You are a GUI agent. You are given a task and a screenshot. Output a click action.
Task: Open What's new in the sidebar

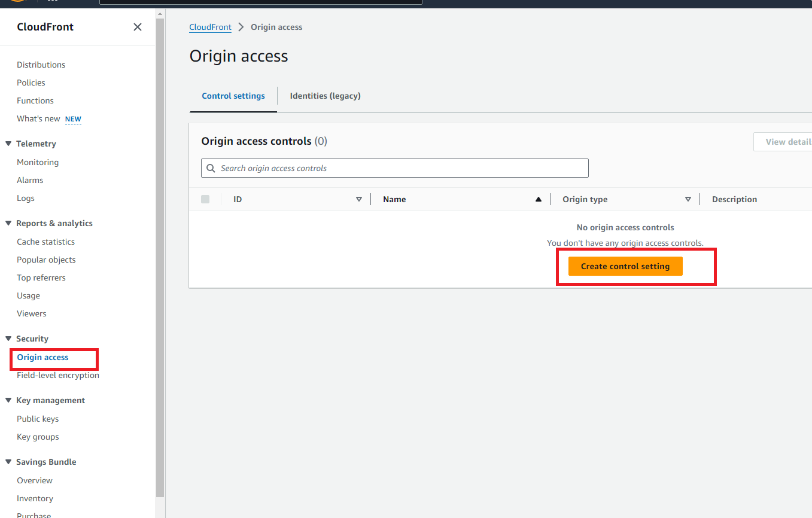tap(38, 118)
